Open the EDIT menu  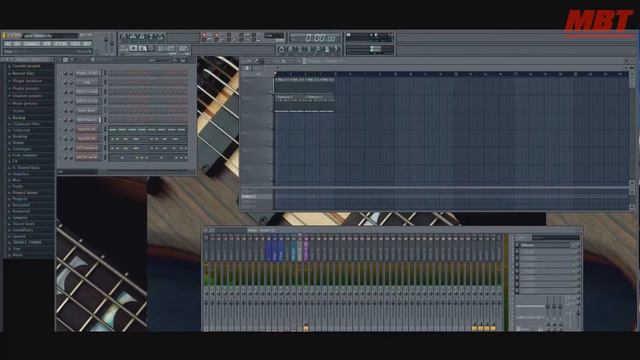[x=17, y=44]
